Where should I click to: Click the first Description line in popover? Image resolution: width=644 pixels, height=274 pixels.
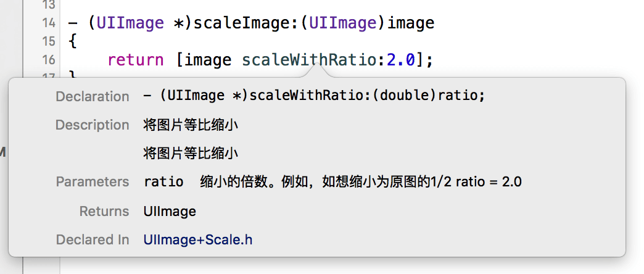pyautogui.click(x=191, y=125)
